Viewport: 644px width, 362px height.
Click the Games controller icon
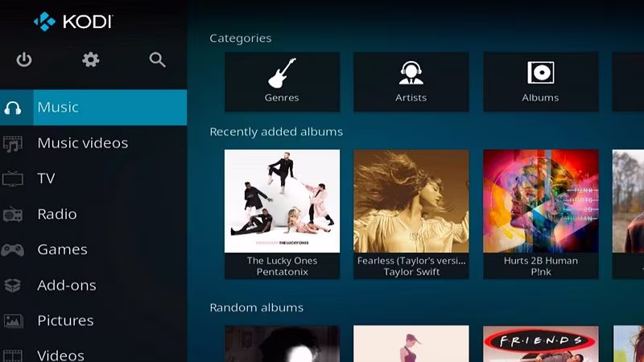13,250
